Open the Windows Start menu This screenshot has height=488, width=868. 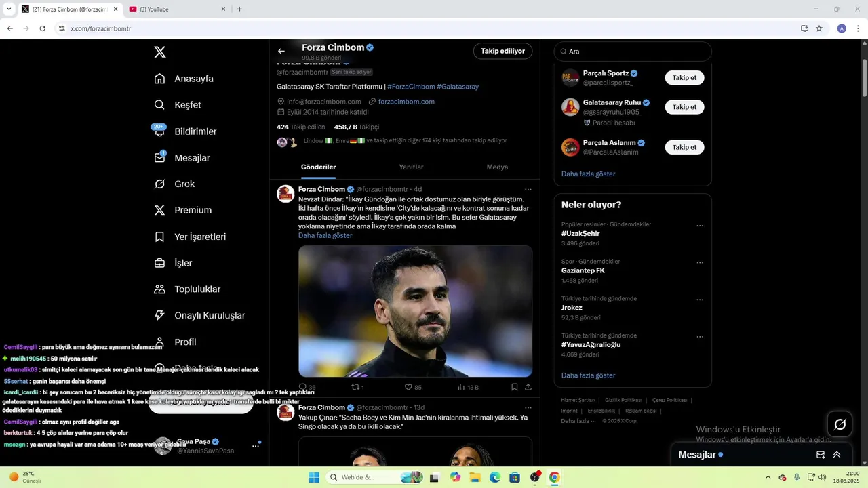[x=313, y=477]
